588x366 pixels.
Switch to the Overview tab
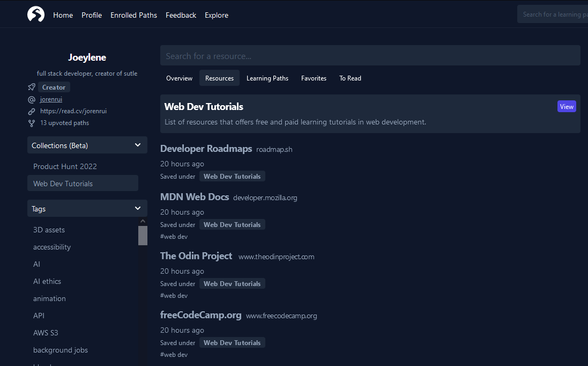pyautogui.click(x=179, y=78)
